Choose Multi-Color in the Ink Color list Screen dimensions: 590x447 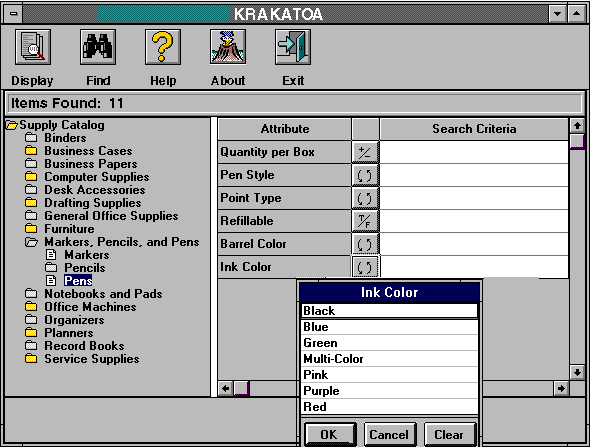tap(389, 359)
